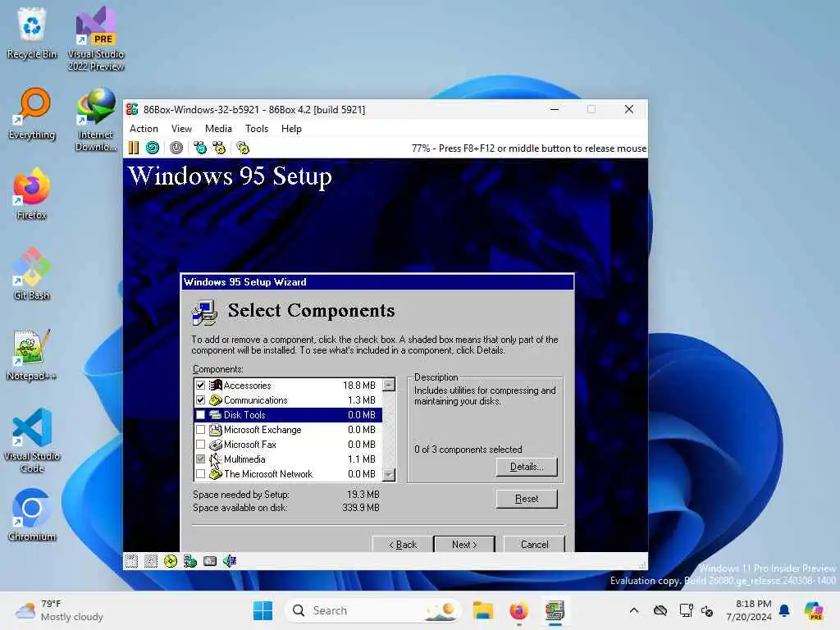Select The Microsoft Network list row
Image resolution: width=840 pixels, height=630 pixels.
pyautogui.click(x=288, y=474)
